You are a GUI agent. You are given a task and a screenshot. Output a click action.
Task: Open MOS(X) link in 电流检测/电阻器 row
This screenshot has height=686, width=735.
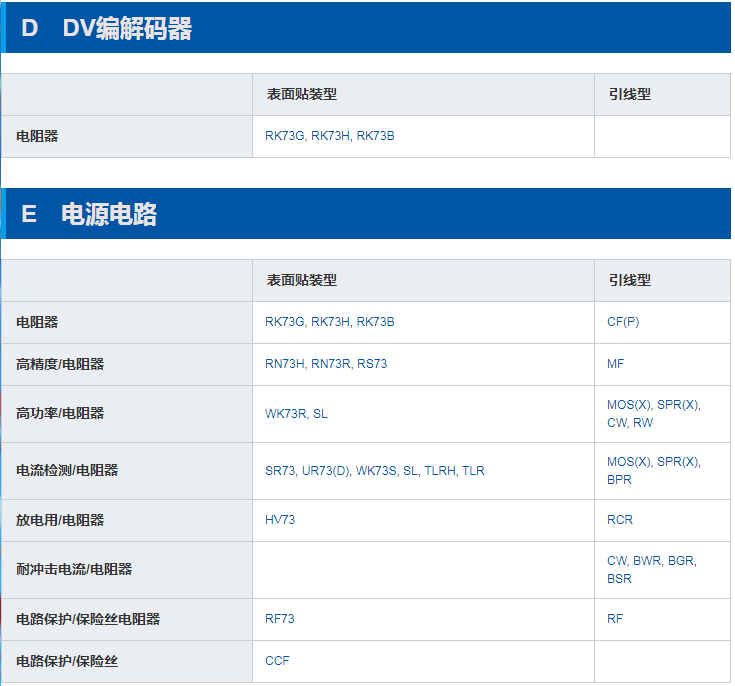629,462
